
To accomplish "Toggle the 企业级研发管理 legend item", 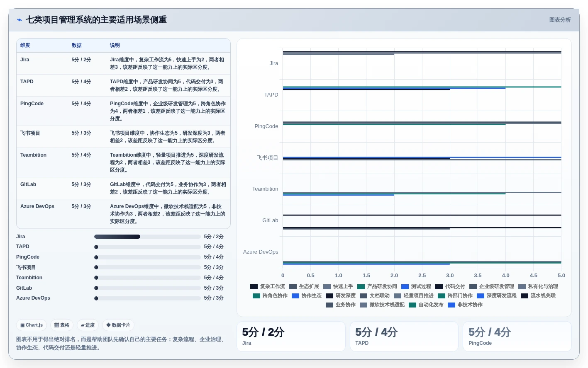I will 491,286.
